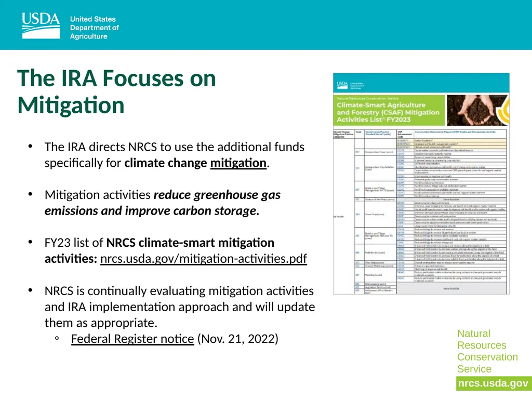Click the bullet The IRA directs NRCS
Screen dimensions: 532x399
click(x=175, y=155)
